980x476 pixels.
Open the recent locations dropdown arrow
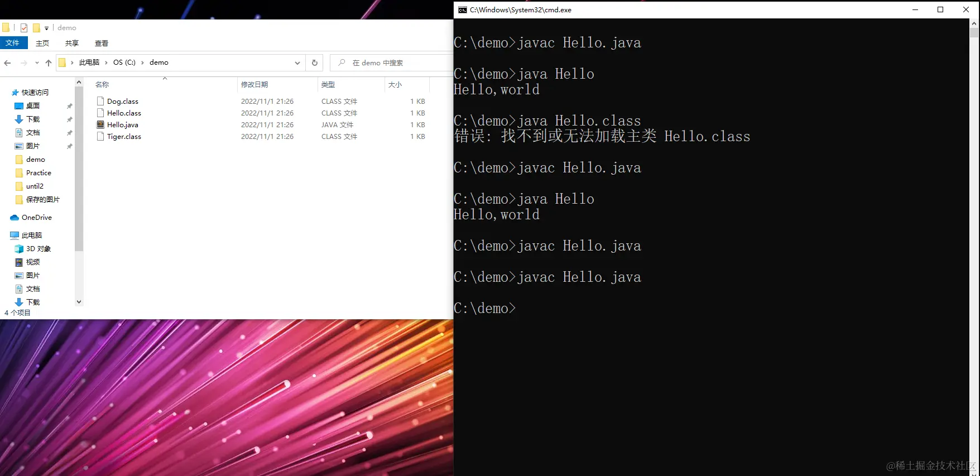tap(37, 62)
